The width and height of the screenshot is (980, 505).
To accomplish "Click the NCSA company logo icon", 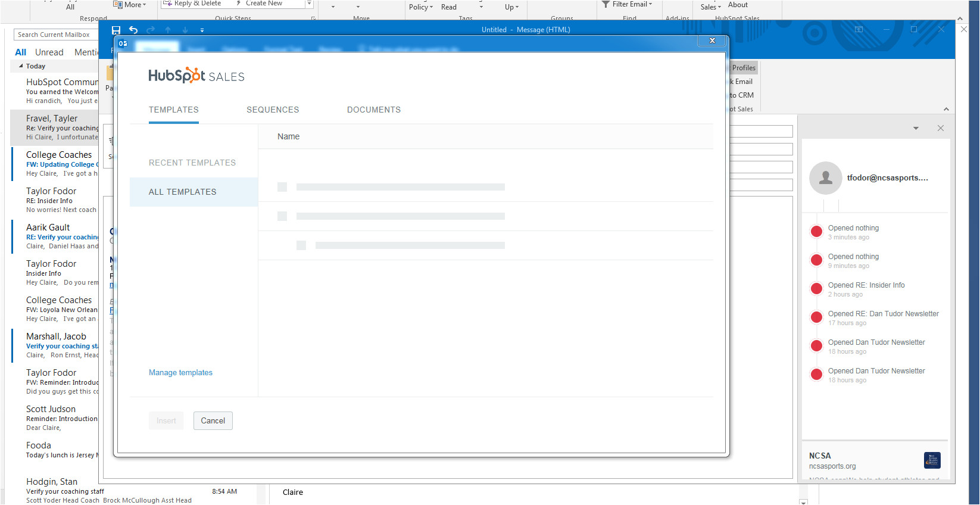I will (932, 460).
